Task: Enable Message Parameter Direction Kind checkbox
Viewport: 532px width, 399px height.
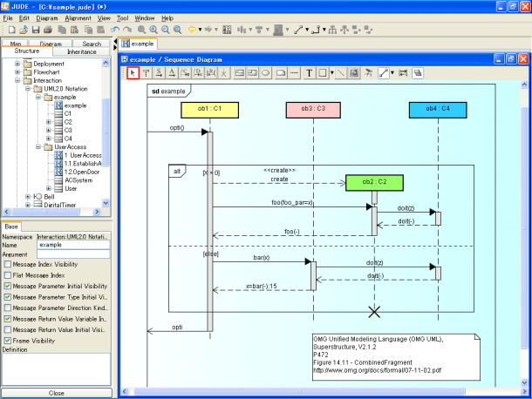Action: pos(8,308)
